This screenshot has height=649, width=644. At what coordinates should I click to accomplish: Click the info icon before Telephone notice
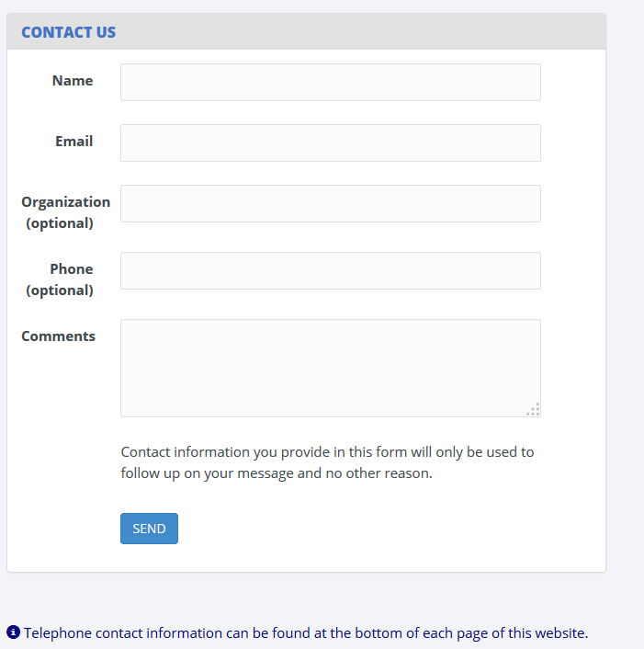(x=13, y=632)
